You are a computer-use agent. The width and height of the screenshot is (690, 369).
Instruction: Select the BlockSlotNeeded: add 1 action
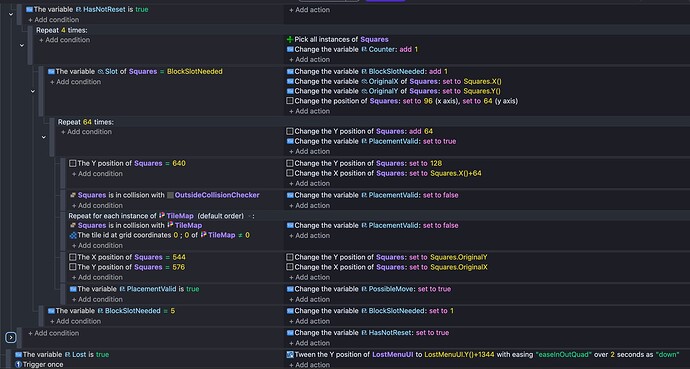[367, 71]
